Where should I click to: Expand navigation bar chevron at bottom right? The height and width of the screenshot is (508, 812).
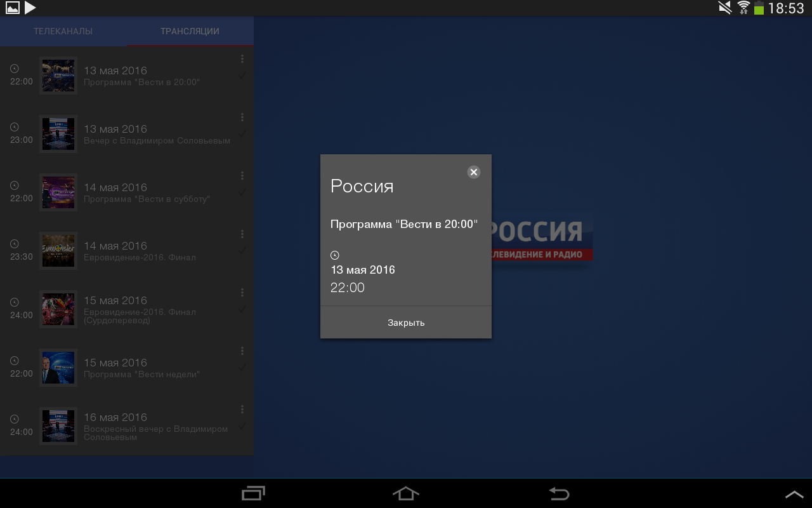tap(794, 494)
